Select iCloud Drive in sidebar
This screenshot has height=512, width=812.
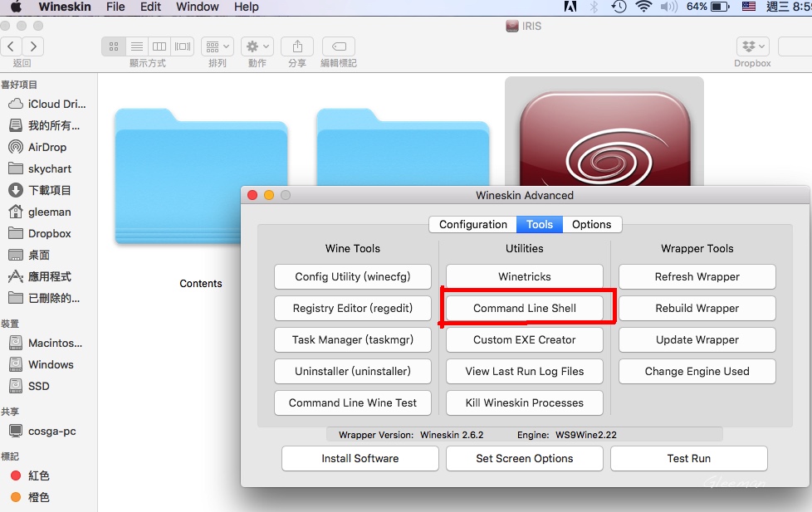coord(47,104)
